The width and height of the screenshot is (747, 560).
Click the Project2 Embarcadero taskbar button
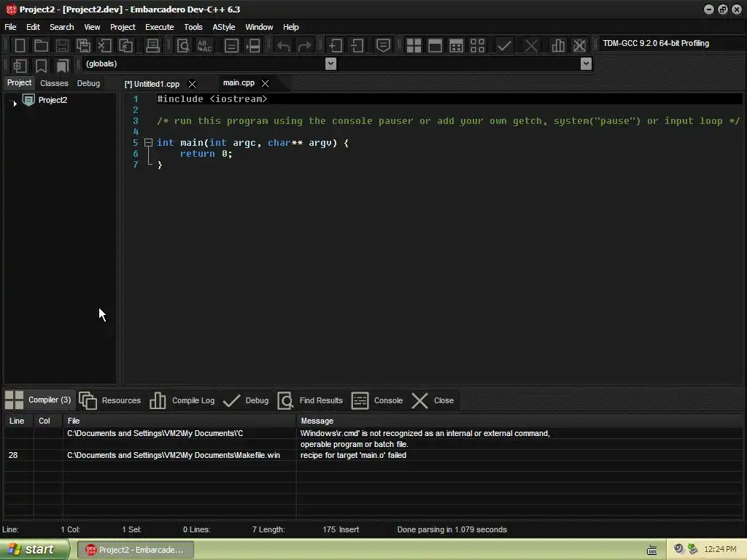coord(135,550)
